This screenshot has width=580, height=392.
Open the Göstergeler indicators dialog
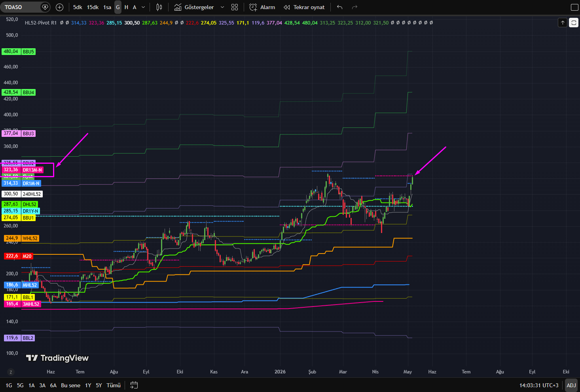click(194, 7)
